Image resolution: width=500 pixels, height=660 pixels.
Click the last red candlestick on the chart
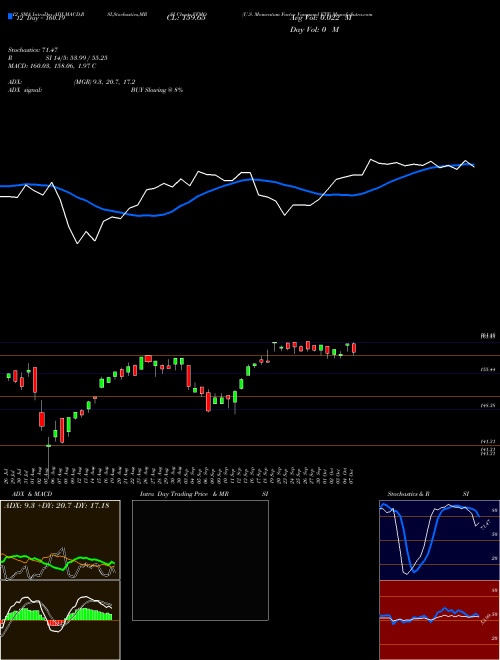tap(354, 348)
